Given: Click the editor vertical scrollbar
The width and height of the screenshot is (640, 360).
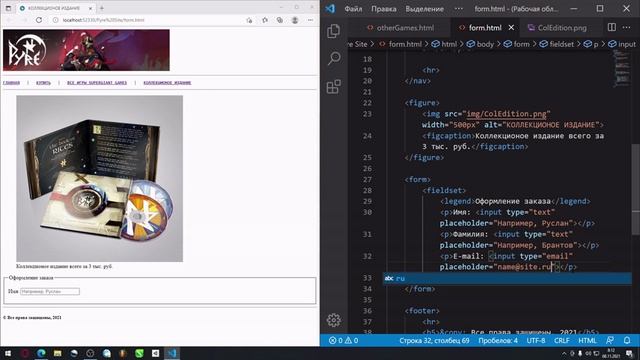Looking at the screenshot, I should click(636, 189).
